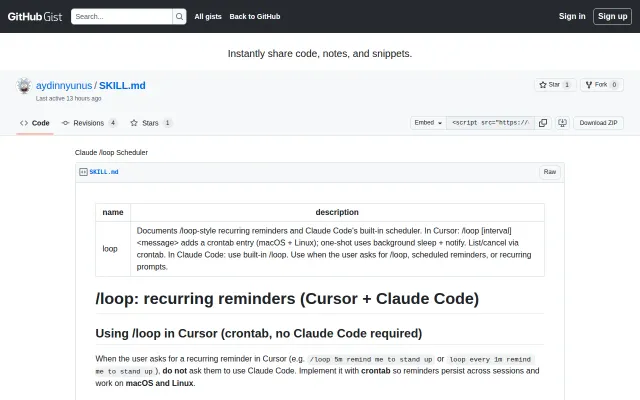Open the GitHub Gist logo home link
Screen dimensions: 640x400
[x=35, y=16]
